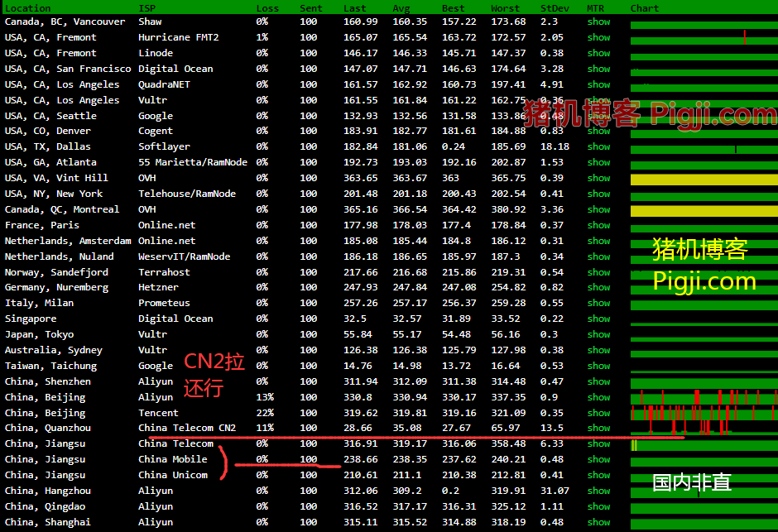The width and height of the screenshot is (778, 532).
Task: Select 'USA, VA, Vint Hill' location cell
Action: point(56,178)
